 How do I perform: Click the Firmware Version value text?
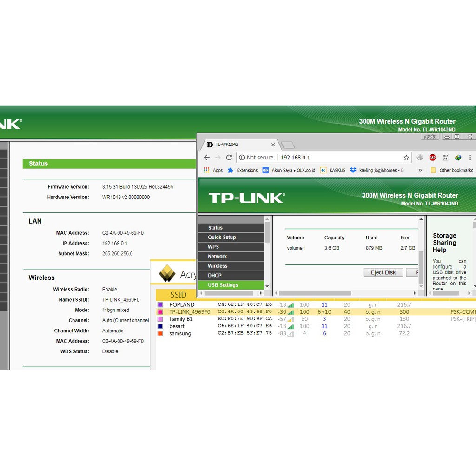click(x=138, y=187)
